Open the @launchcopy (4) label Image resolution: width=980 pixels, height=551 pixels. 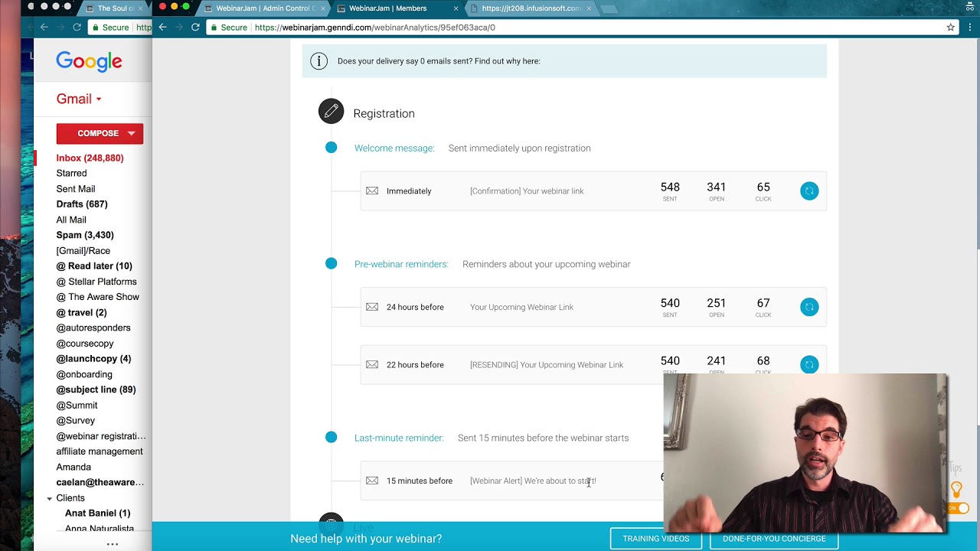[x=93, y=359]
